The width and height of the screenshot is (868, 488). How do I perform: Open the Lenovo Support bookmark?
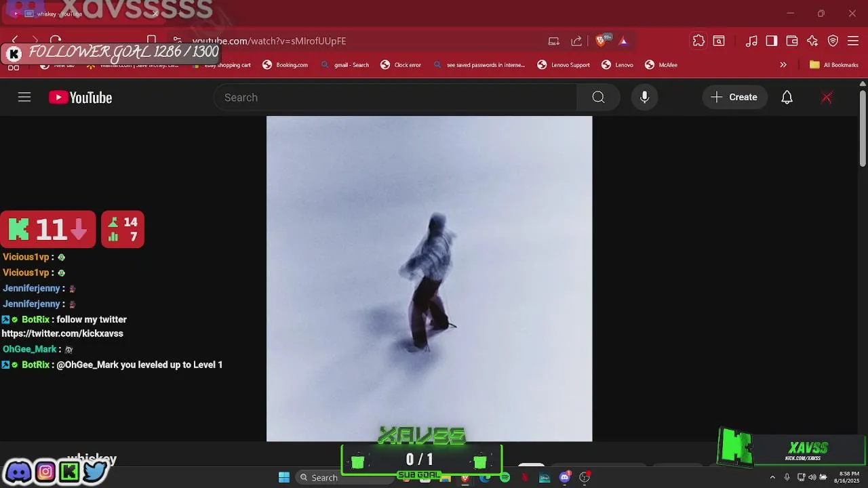tap(564, 65)
